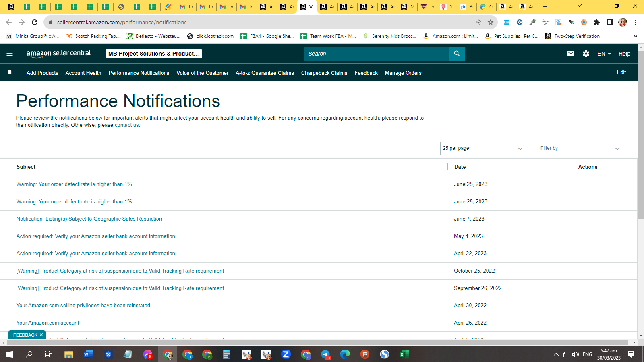Open the FBA4 - Google Sheets bookmark
The height and width of the screenshot is (362, 644).
pyautogui.click(x=267, y=36)
